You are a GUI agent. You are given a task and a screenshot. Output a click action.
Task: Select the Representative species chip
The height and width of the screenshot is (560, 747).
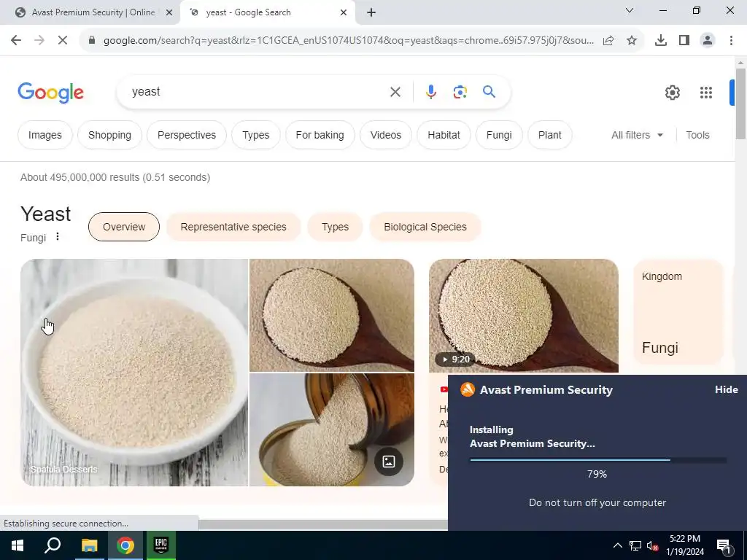pyautogui.click(x=233, y=227)
